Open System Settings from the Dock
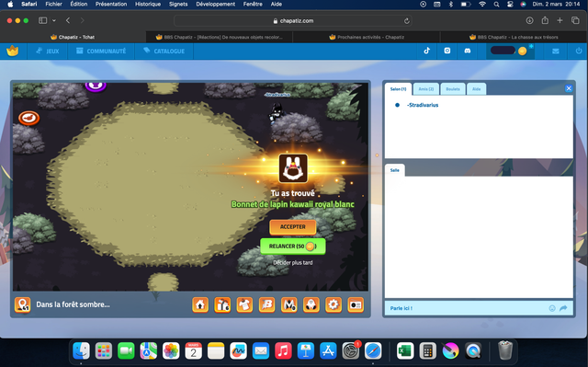Viewport: 588px width, 367px height. (x=351, y=351)
